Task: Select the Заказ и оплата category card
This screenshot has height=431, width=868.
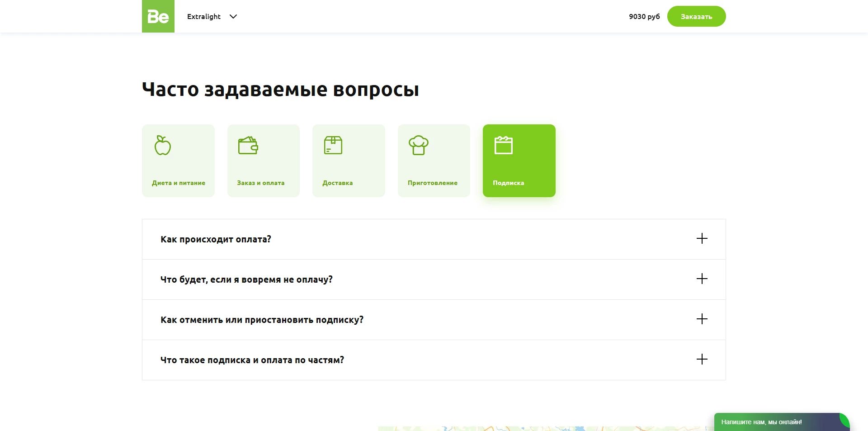Action: tap(264, 161)
